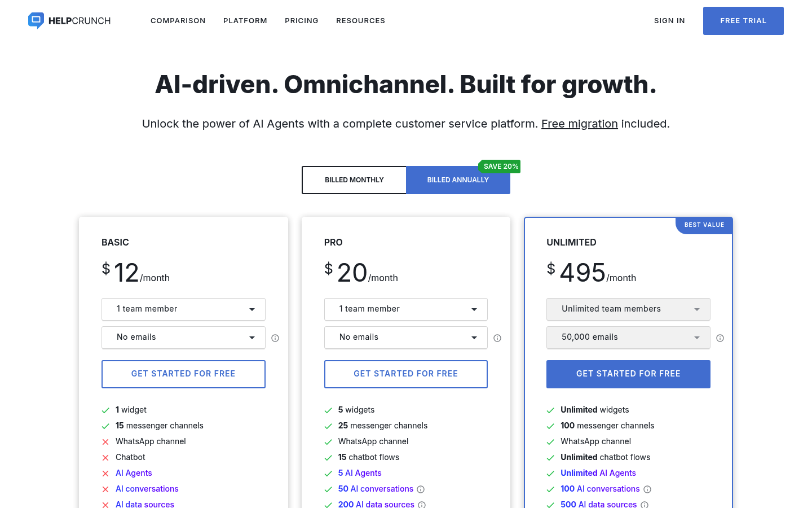Open Comparison menu
812x508 pixels.
pos(178,21)
